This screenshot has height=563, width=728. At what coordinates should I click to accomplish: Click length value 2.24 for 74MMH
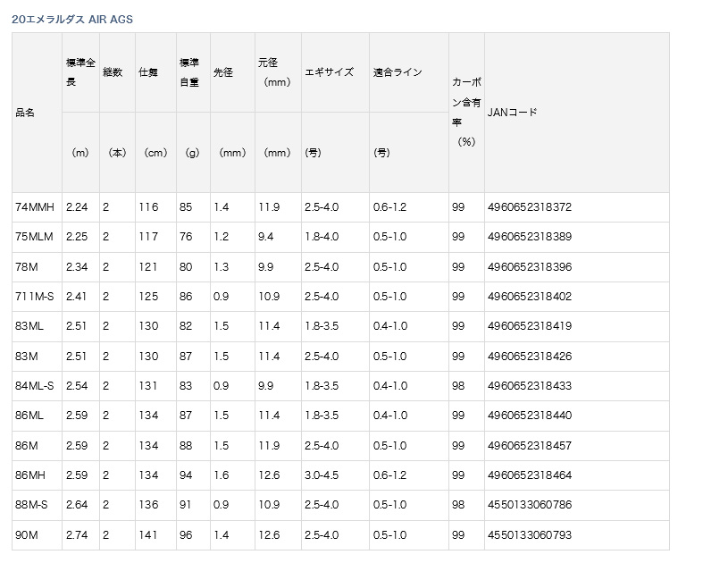pos(77,207)
